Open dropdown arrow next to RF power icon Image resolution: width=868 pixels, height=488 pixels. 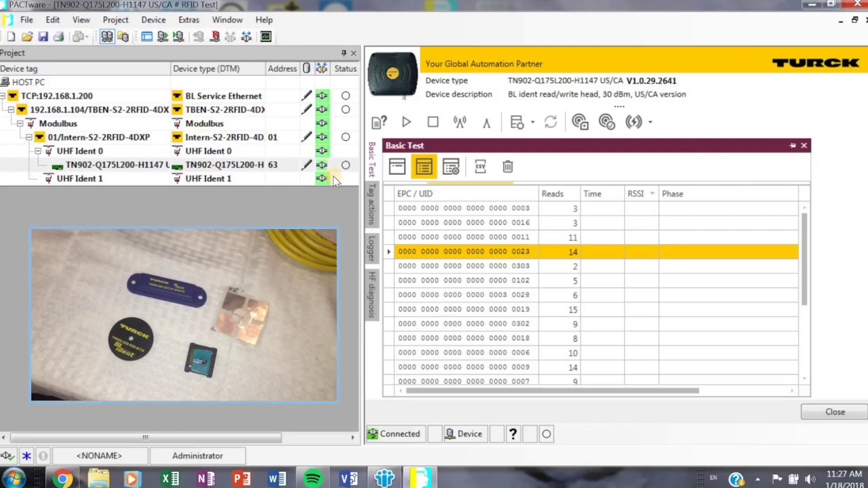pos(650,123)
